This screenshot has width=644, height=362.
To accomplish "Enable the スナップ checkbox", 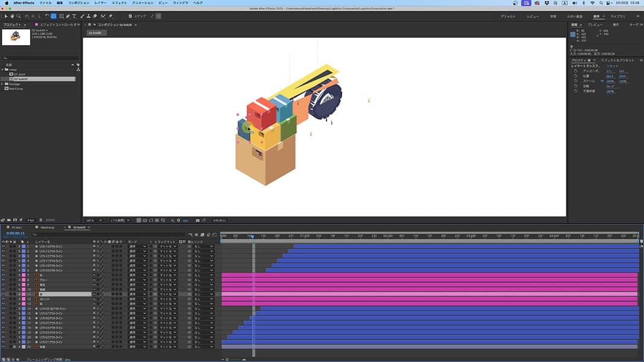I will point(130,16).
